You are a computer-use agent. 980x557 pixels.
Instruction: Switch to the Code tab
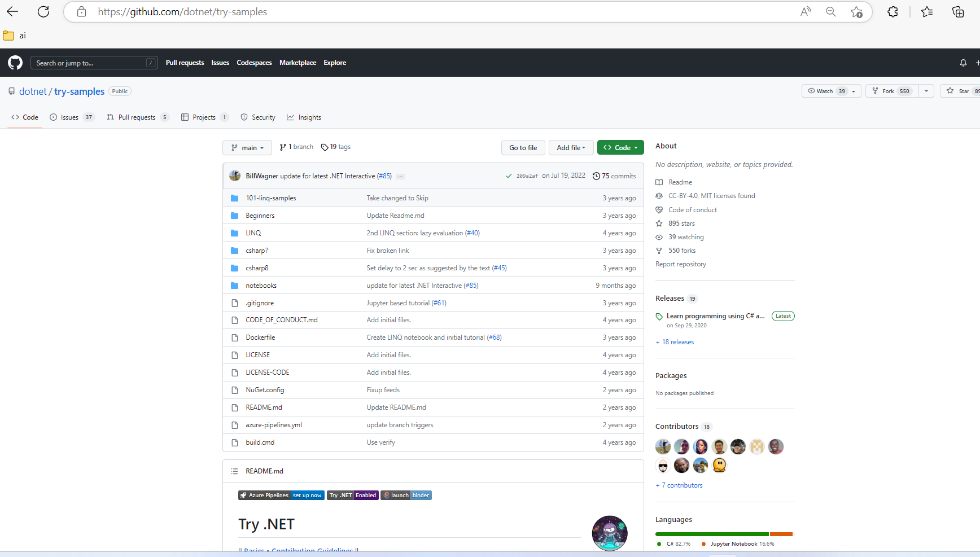(25, 117)
